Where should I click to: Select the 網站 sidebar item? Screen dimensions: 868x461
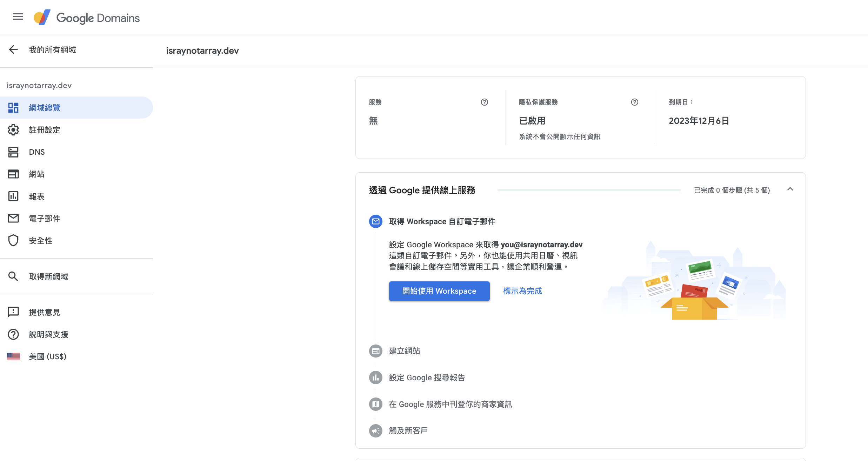pos(36,174)
